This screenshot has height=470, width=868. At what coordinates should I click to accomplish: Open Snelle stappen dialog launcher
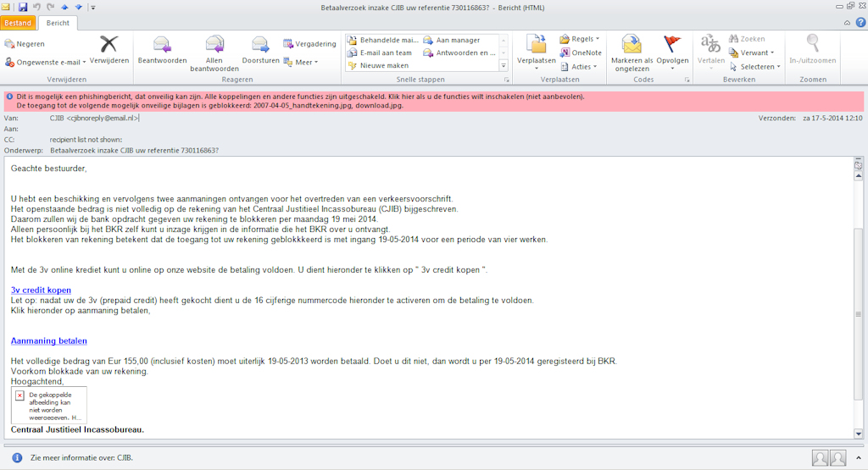[506, 80]
